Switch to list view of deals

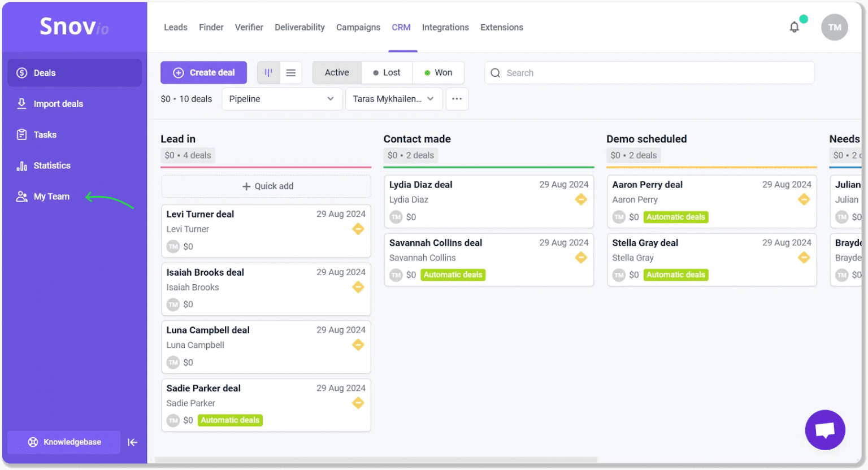click(x=291, y=72)
